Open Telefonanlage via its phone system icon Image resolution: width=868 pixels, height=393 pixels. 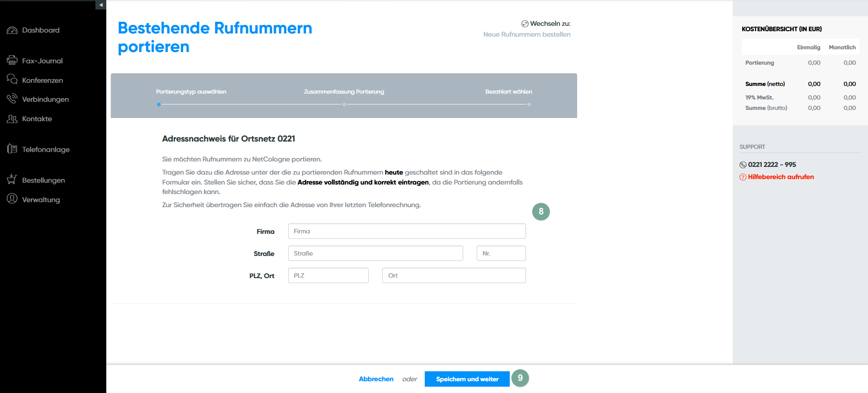click(x=12, y=149)
